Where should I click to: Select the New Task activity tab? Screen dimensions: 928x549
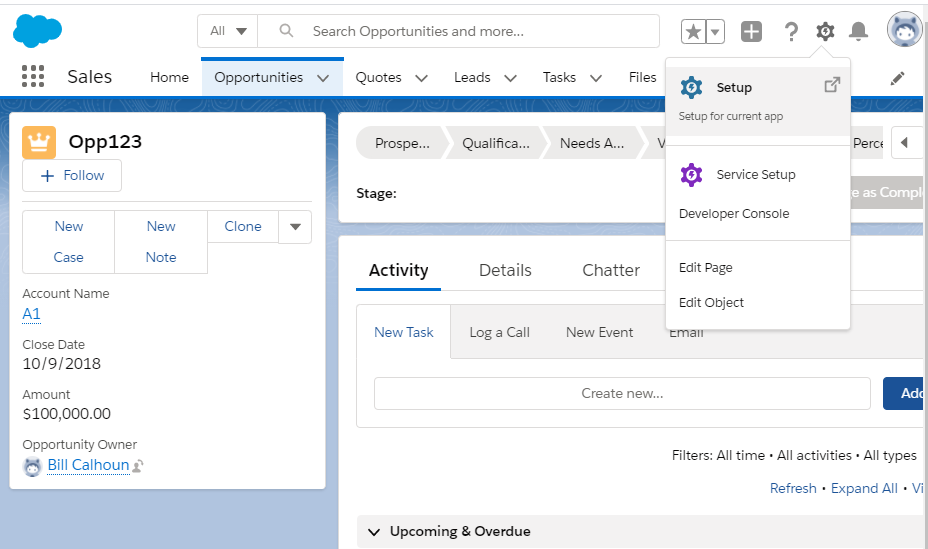(404, 332)
